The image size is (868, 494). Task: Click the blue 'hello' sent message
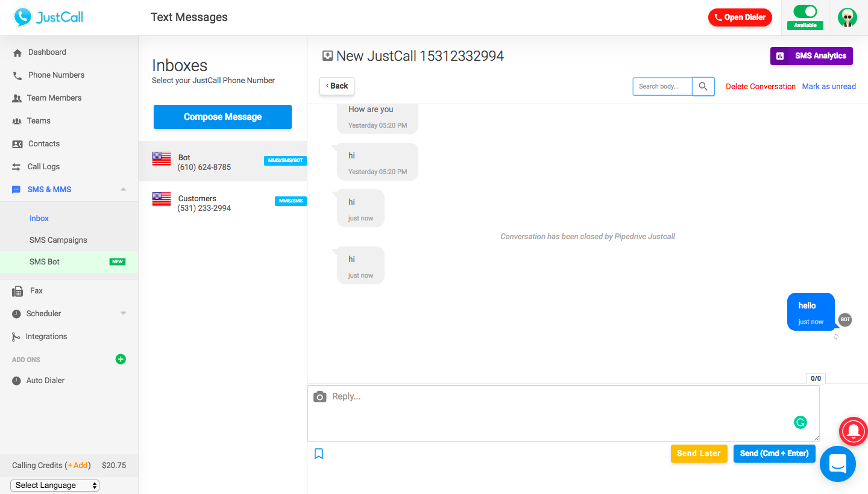pyautogui.click(x=811, y=312)
